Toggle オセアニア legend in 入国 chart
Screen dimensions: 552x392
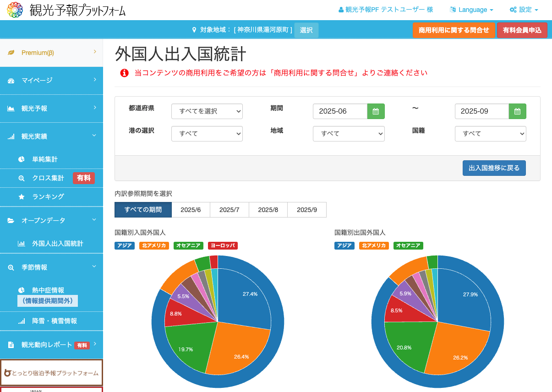point(188,245)
